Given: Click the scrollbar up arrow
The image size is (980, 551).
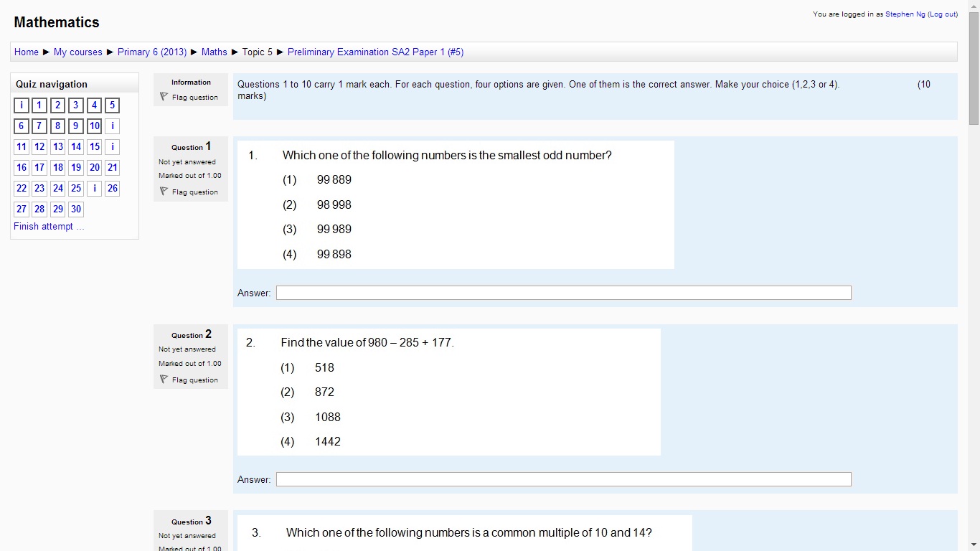Looking at the screenshot, I should (974, 6).
